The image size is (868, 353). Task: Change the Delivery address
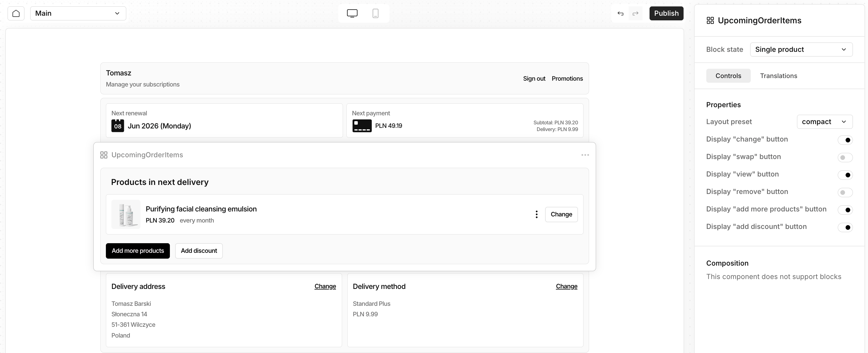[x=325, y=286]
